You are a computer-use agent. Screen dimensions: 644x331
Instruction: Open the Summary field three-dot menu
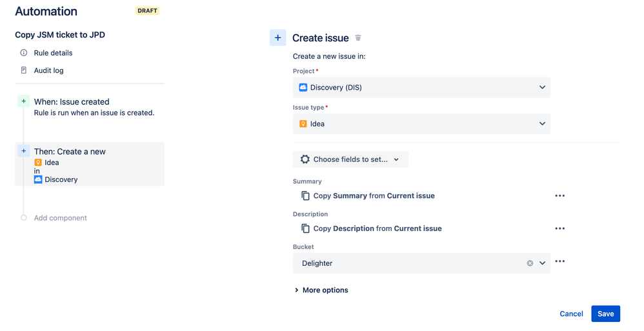(x=559, y=196)
